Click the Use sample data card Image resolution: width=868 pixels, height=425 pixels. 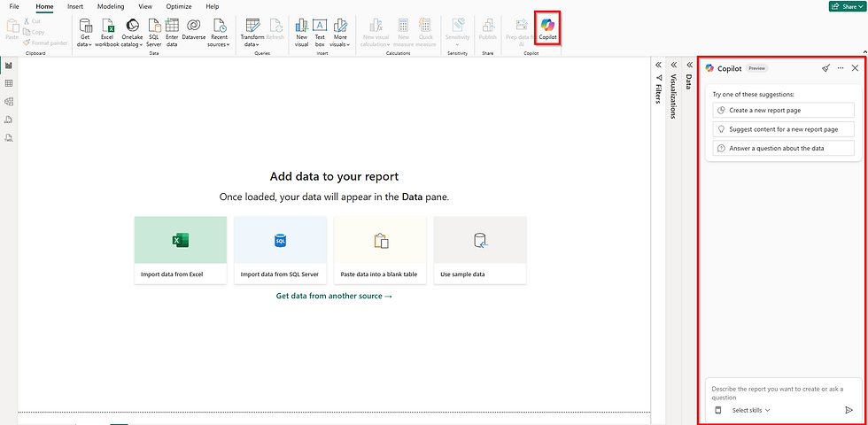click(x=480, y=250)
